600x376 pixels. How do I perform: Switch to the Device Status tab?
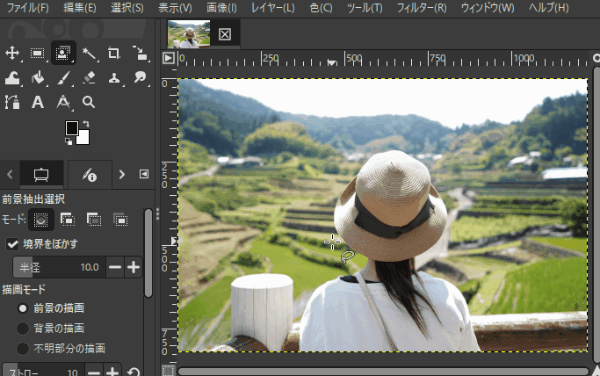[x=90, y=175]
